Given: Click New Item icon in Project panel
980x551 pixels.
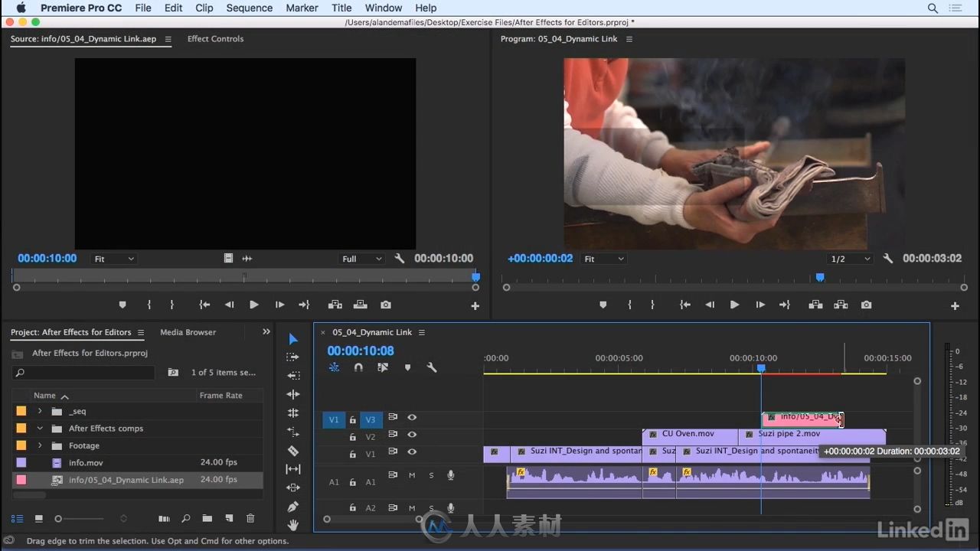Looking at the screenshot, I should point(228,518).
